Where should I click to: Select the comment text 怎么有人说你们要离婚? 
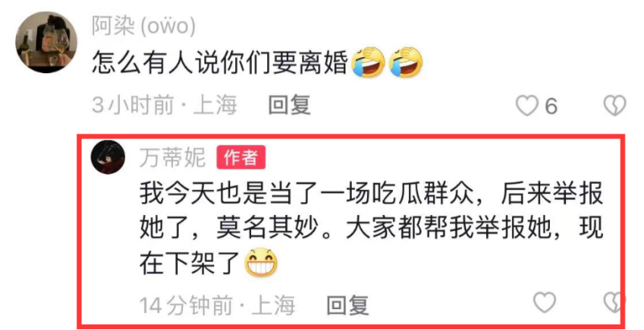pyautogui.click(x=220, y=63)
